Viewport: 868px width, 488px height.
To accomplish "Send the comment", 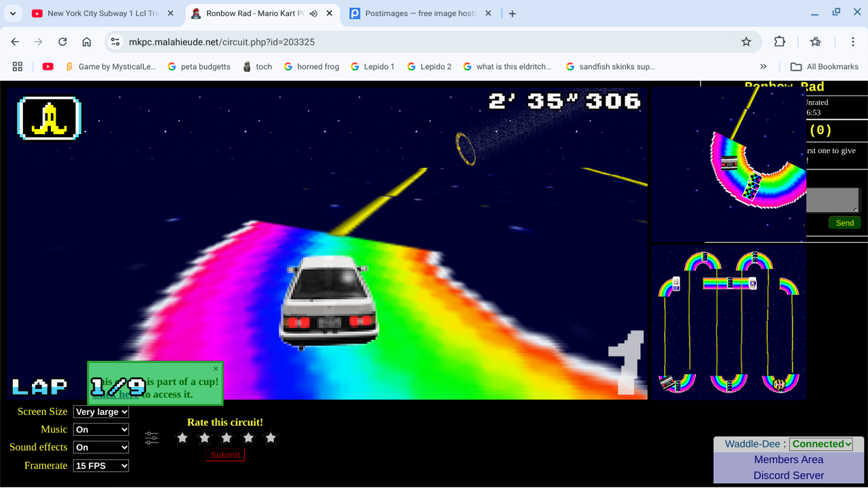I will [x=845, y=222].
